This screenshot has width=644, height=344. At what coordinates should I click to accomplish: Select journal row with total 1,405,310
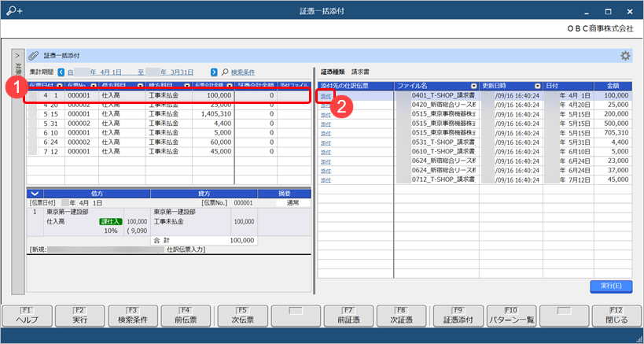[169, 114]
